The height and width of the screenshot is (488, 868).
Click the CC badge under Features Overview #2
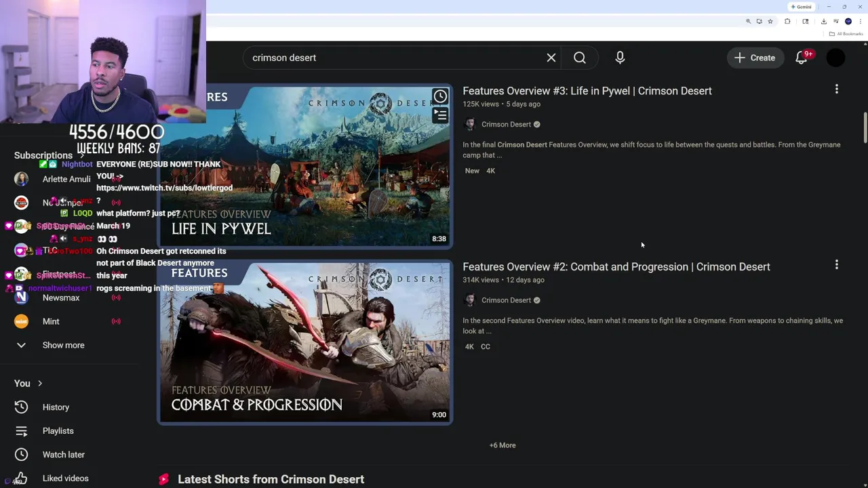coord(486,346)
